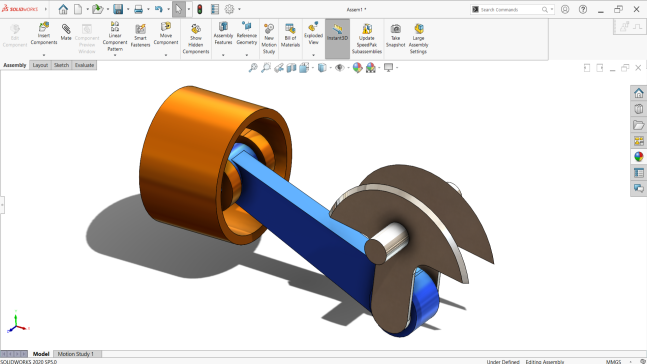Expand Move Component dropdown arrow
The width and height of the screenshot is (647, 364).
coord(166,55)
